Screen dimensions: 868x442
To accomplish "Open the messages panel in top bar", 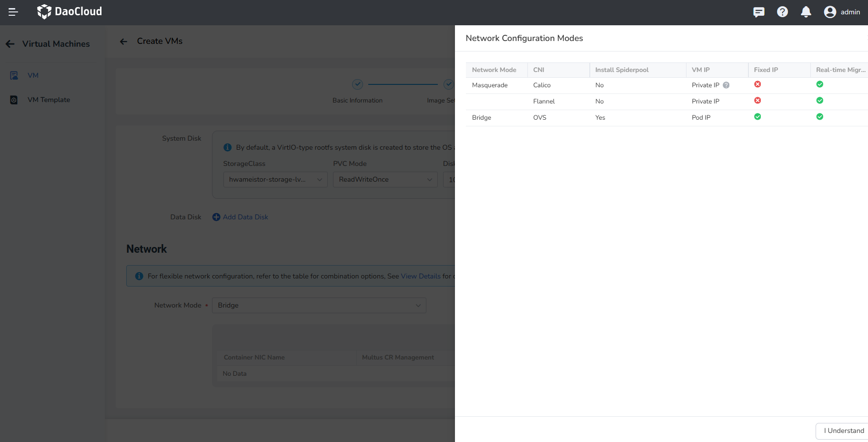I will coord(758,12).
